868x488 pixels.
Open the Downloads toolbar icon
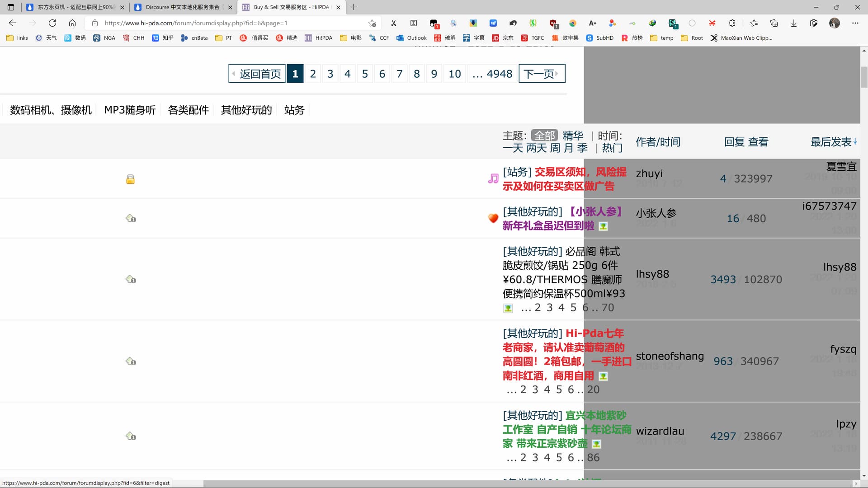[x=793, y=23]
